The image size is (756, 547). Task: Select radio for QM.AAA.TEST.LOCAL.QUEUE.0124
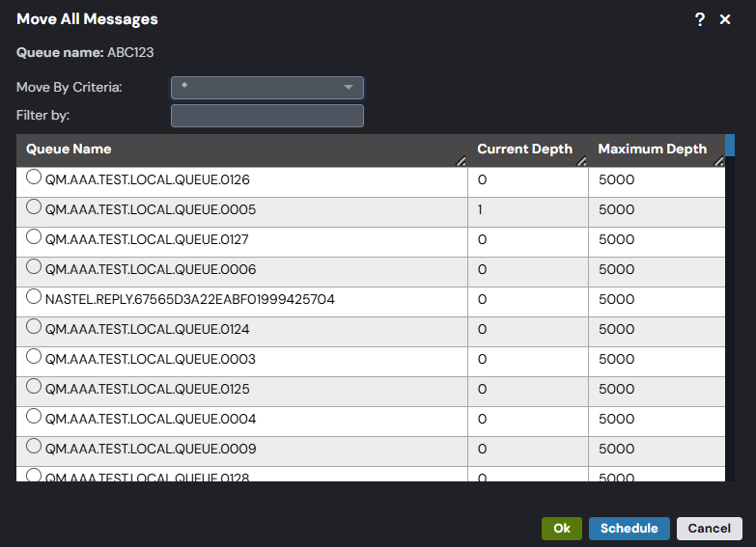pyautogui.click(x=34, y=326)
